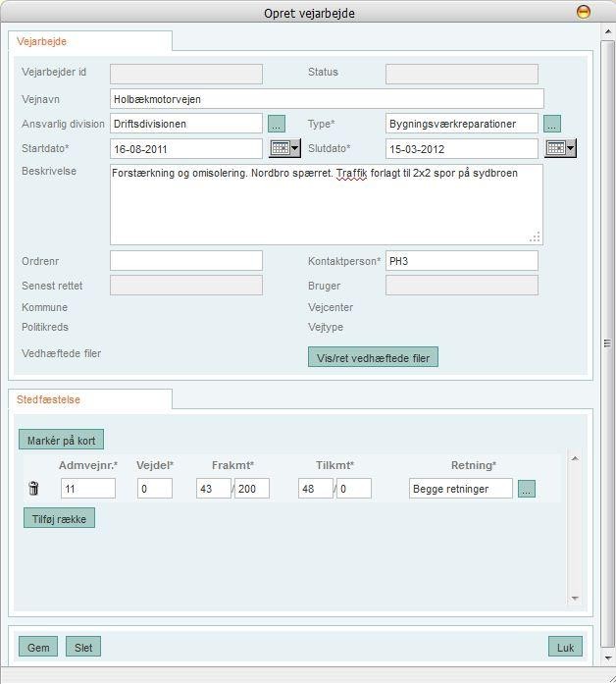Click Vis/ret vedhæftede filer button

(x=373, y=358)
